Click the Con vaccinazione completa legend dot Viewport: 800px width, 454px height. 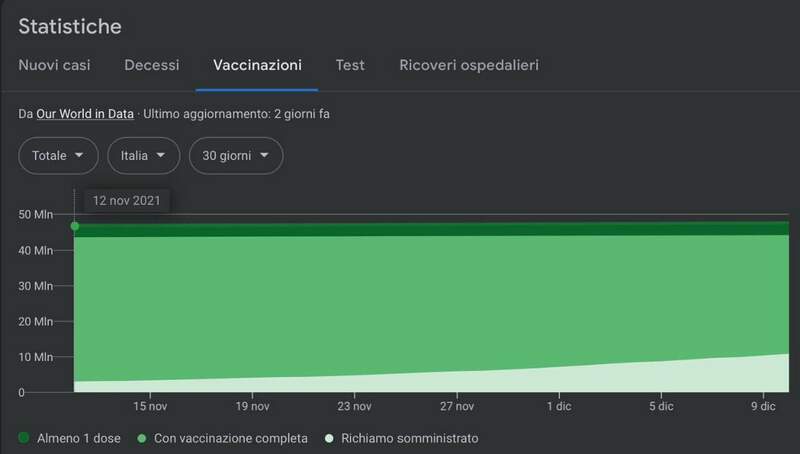(142, 438)
